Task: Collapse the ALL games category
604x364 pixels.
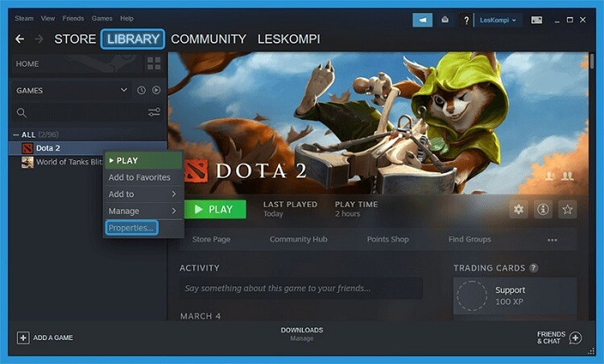Action: click(16, 134)
